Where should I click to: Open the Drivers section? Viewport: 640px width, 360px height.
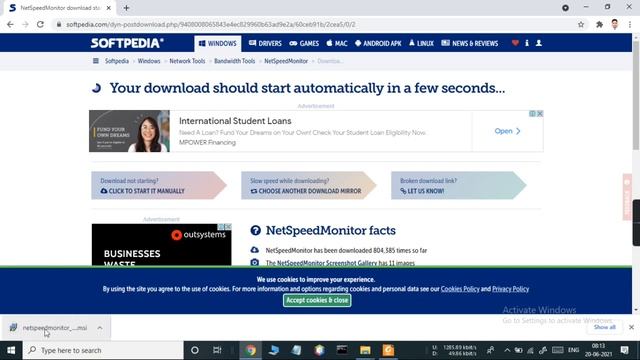265,43
